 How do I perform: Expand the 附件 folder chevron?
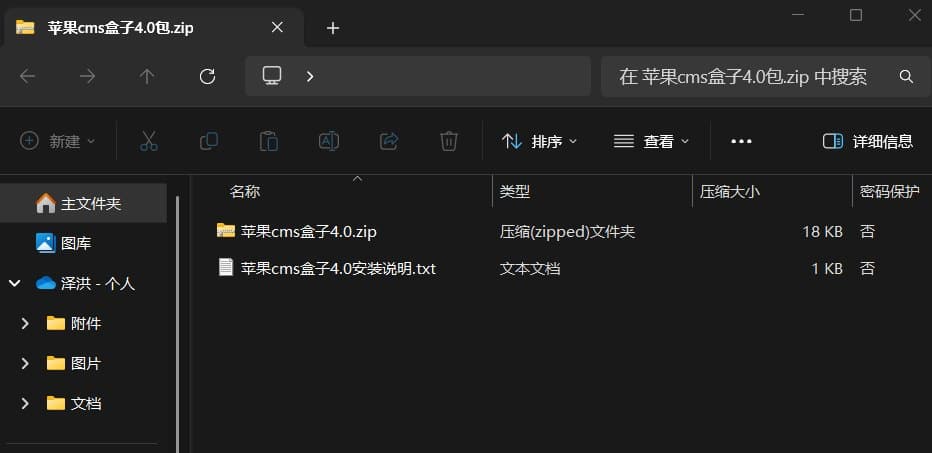25,323
